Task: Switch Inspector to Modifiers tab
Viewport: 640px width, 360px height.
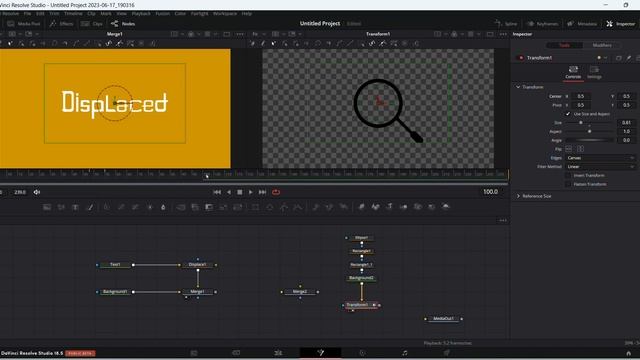Action: (x=602, y=45)
